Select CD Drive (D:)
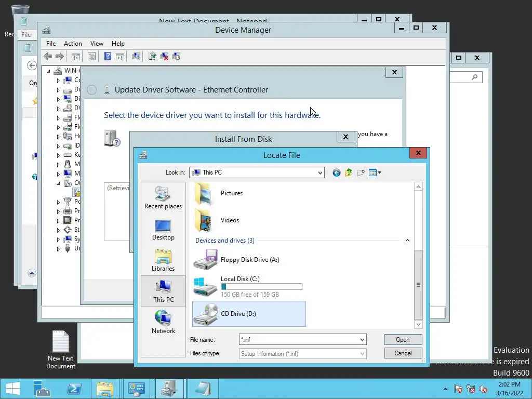 (x=249, y=314)
